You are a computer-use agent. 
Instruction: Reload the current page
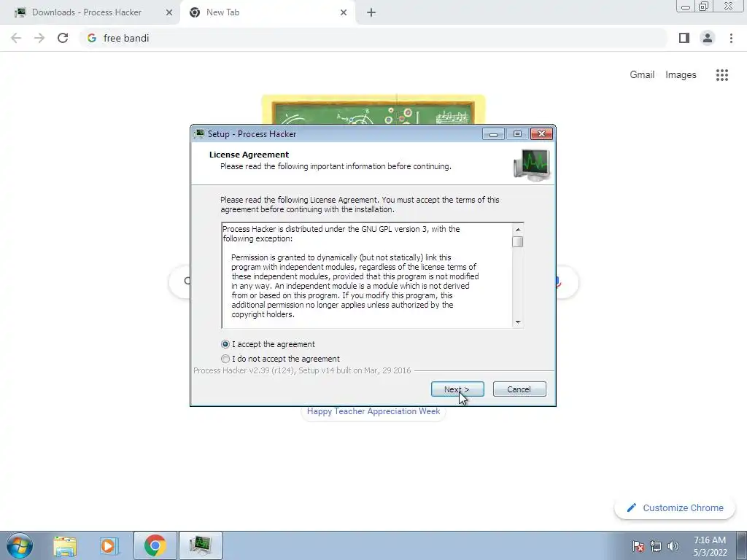(x=63, y=38)
